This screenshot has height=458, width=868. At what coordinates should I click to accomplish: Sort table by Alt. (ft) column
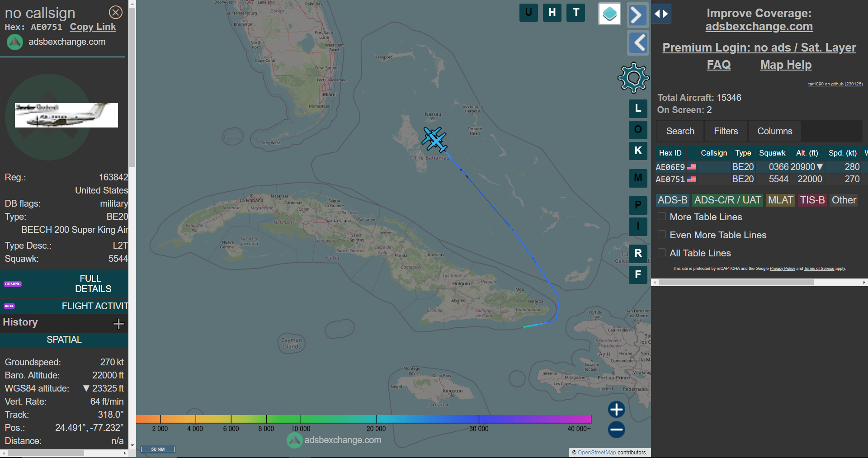807,153
